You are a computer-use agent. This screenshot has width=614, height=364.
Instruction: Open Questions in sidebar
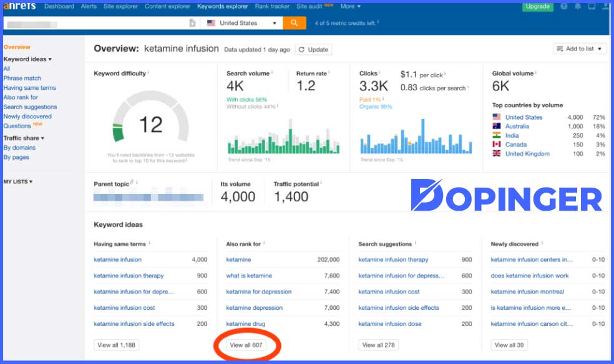pos(17,126)
